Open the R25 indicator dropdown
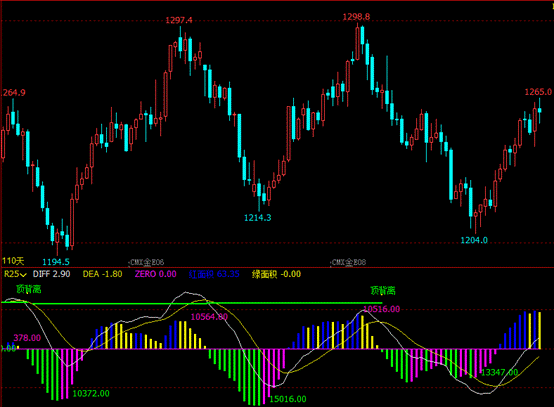Screen dimensions: 554x407 [x=15, y=274]
